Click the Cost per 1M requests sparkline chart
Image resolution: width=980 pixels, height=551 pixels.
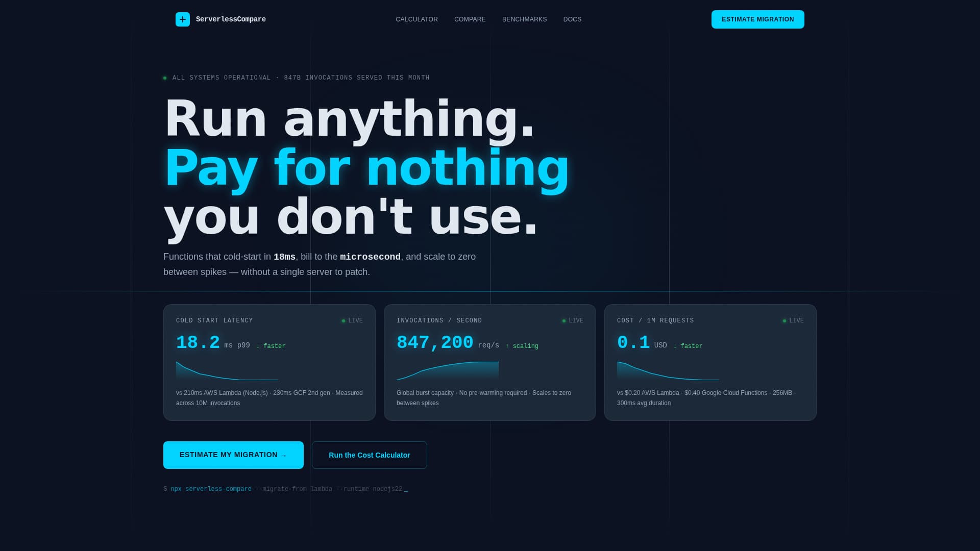668,371
